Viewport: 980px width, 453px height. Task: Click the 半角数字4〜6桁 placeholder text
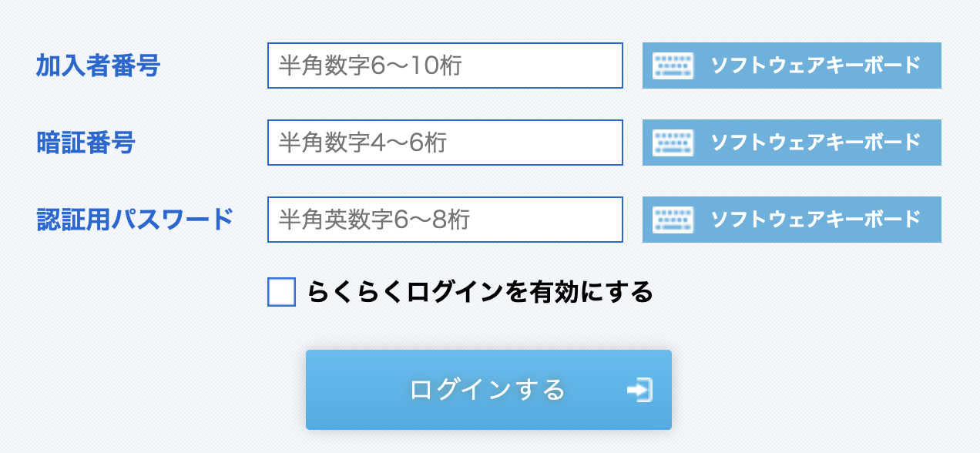[x=362, y=143]
